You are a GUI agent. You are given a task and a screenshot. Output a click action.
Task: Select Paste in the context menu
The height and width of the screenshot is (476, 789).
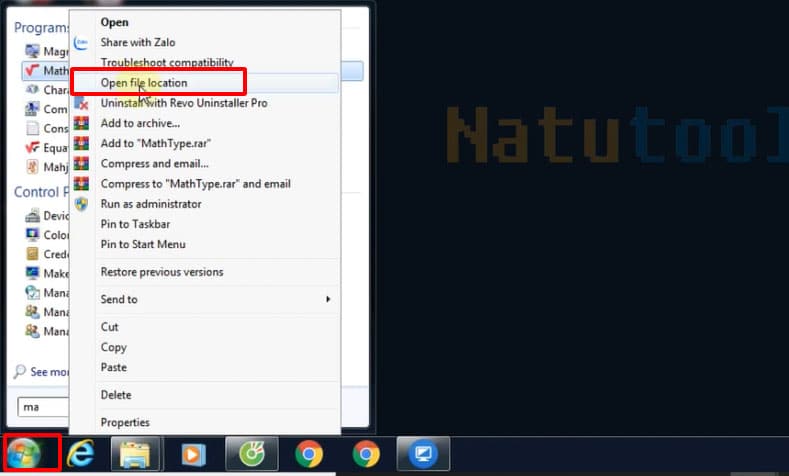click(x=114, y=367)
